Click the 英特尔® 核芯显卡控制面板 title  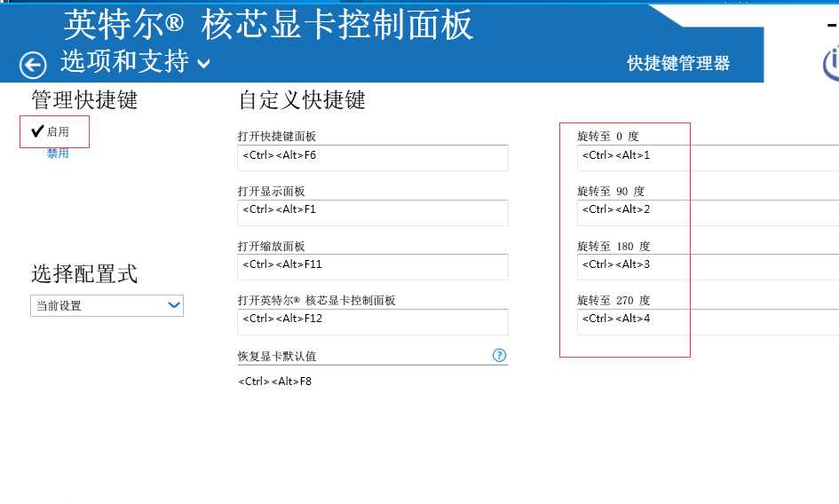click(268, 25)
